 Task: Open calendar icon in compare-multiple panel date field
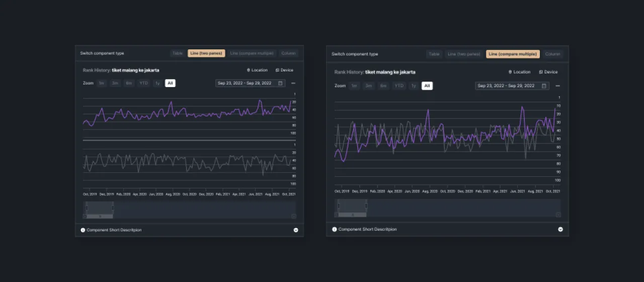tap(544, 86)
